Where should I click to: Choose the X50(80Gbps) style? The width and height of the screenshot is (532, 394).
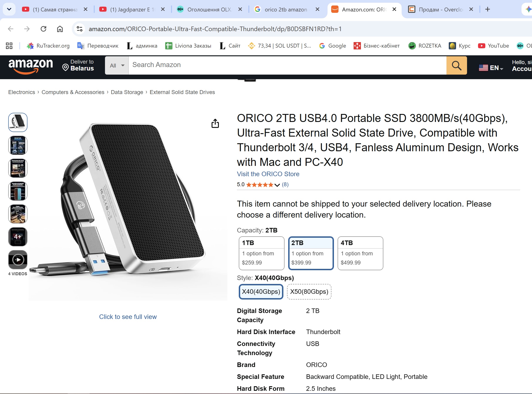tap(309, 291)
